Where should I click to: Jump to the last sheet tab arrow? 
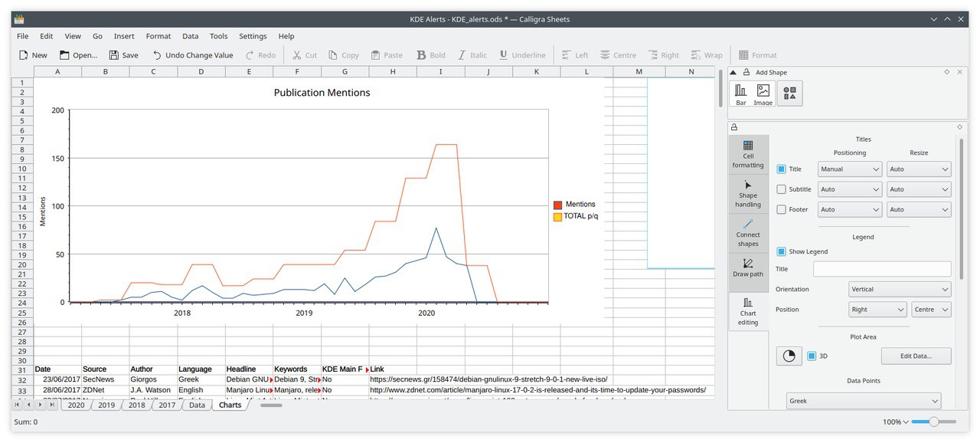click(x=52, y=405)
